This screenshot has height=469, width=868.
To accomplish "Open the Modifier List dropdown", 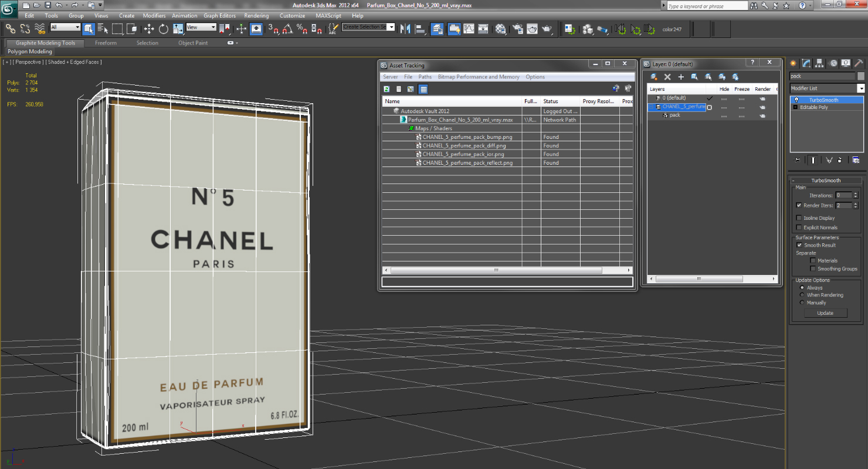I will (860, 89).
